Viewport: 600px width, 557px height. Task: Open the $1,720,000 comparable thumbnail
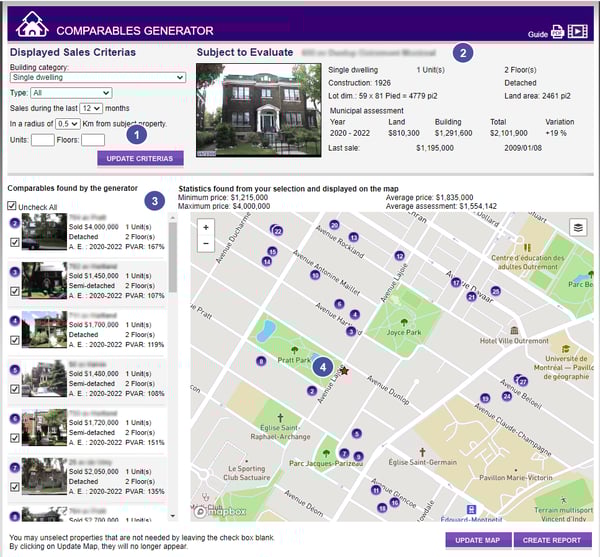44,428
